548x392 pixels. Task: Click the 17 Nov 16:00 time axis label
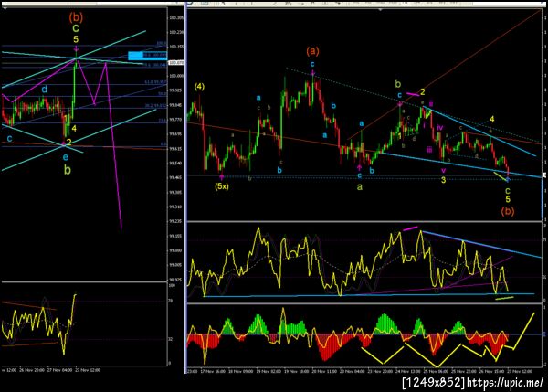213,371
